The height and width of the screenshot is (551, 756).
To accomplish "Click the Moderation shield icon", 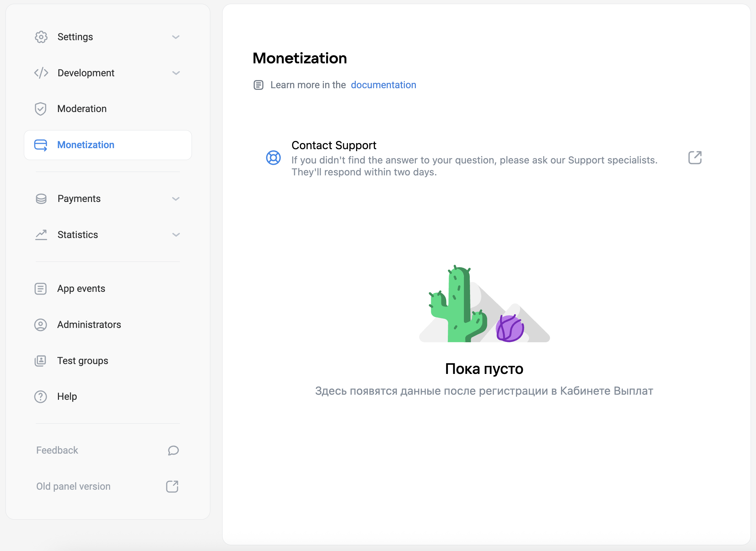I will click(x=41, y=109).
